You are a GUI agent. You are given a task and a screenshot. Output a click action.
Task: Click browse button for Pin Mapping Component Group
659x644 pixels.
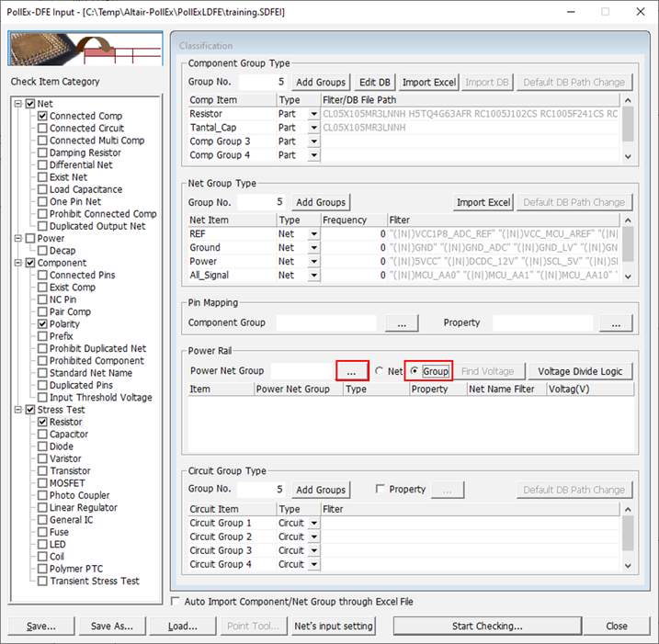pyautogui.click(x=402, y=323)
